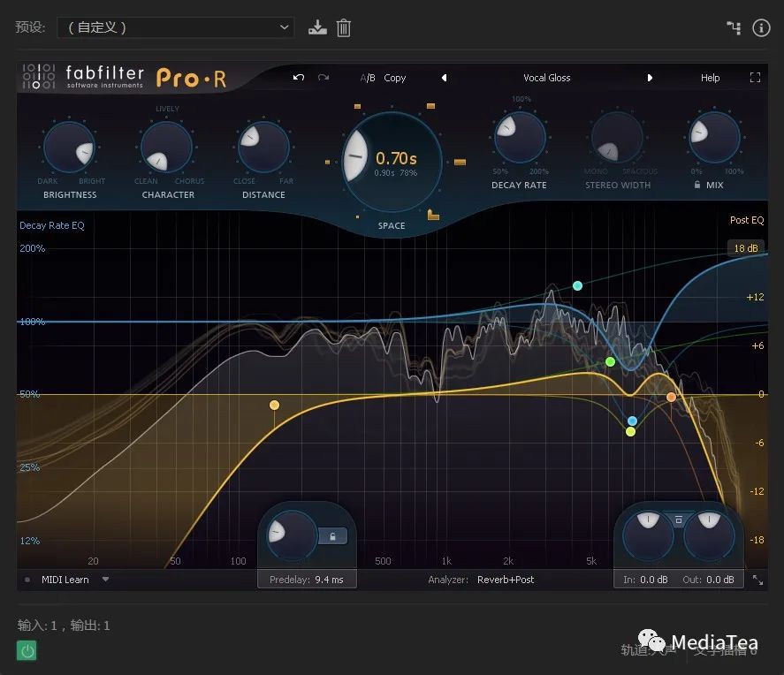The width and height of the screenshot is (784, 675).
Task: Click the Distance knob
Action: (x=263, y=147)
